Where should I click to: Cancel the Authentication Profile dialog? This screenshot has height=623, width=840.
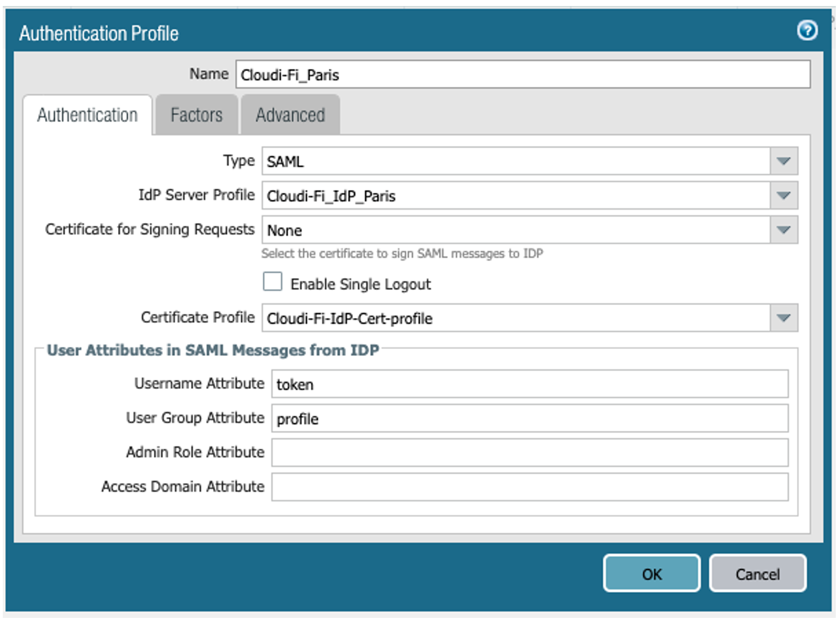click(757, 574)
